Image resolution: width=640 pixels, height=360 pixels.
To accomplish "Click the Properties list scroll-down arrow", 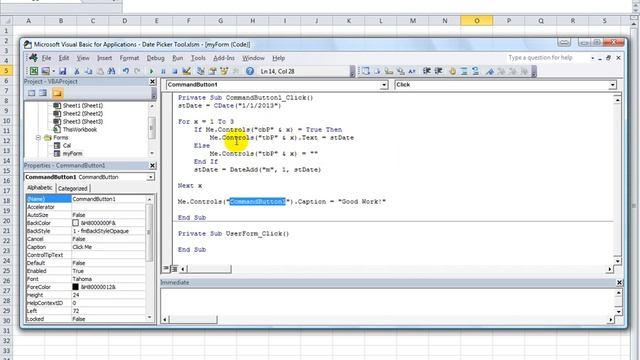I will (x=149, y=317).
